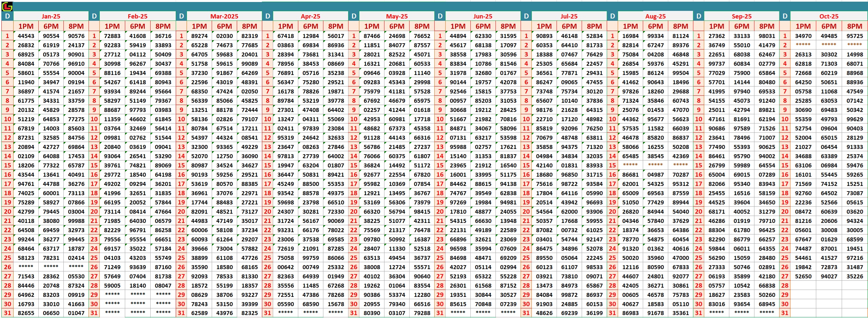Click the D column header before Jul-25
The image size is (868, 318).
click(x=526, y=16)
